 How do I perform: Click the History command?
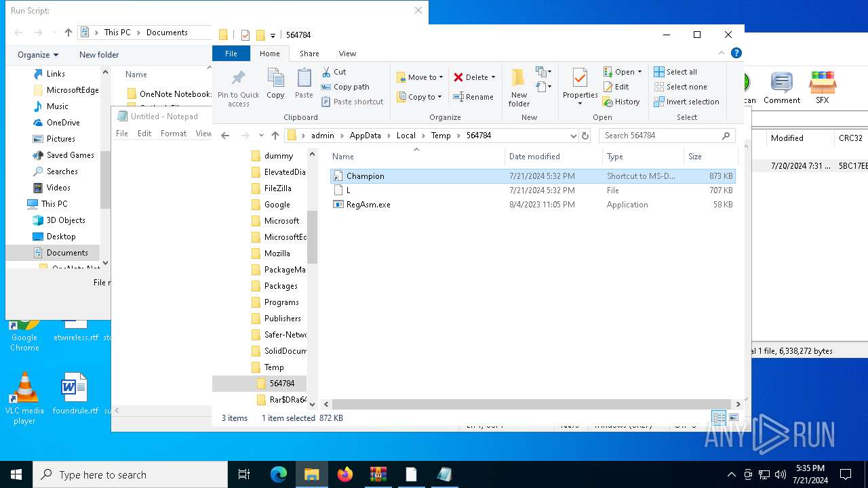620,102
